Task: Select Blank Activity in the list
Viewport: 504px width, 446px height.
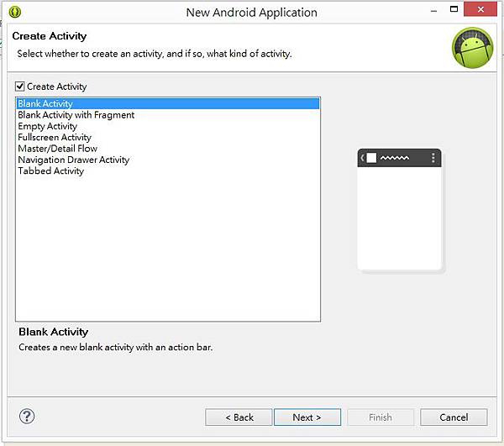Action: tap(168, 104)
